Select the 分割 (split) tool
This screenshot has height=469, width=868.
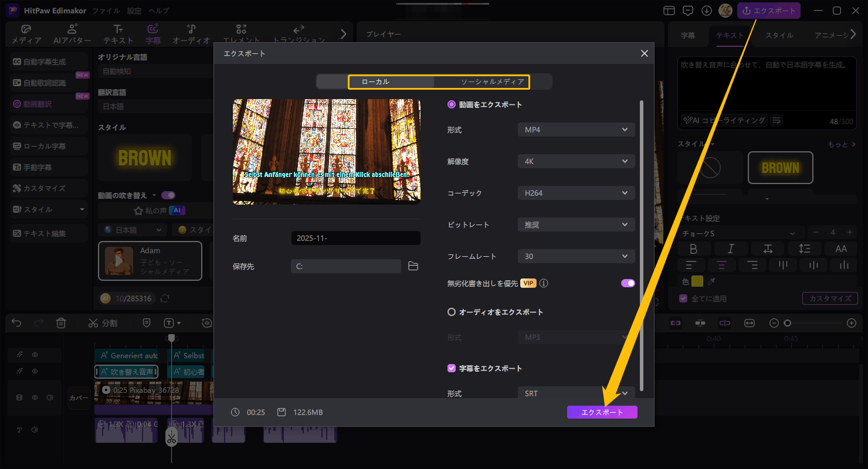pos(103,322)
